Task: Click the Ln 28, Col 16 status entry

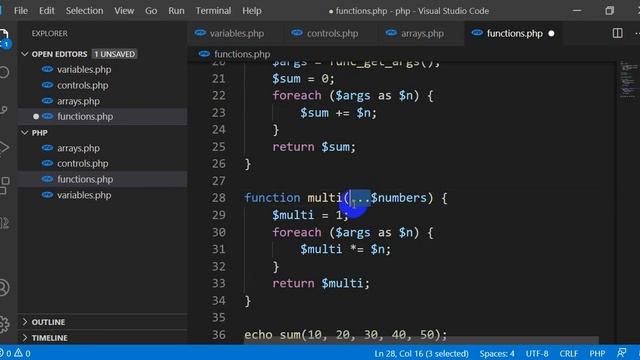Action: 421,353
